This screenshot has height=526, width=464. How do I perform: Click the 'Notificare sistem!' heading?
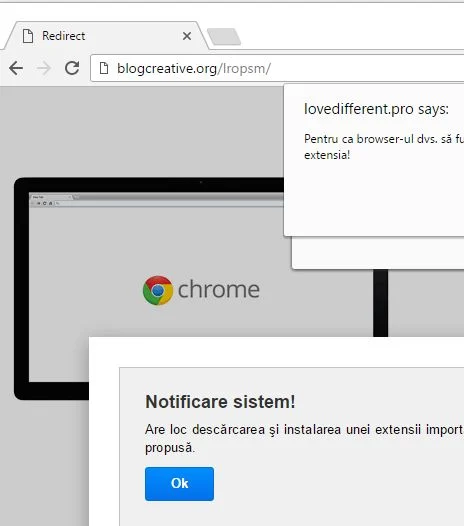point(220,402)
